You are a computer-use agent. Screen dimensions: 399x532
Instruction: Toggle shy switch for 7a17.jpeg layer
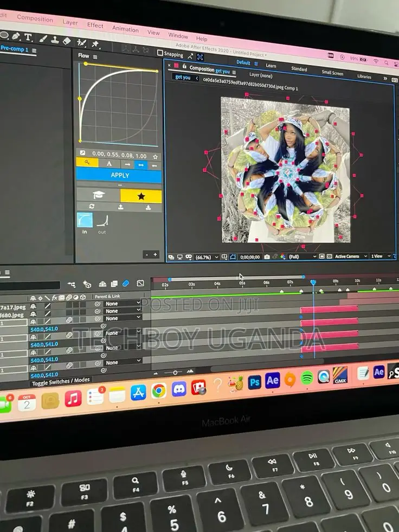pos(33,306)
